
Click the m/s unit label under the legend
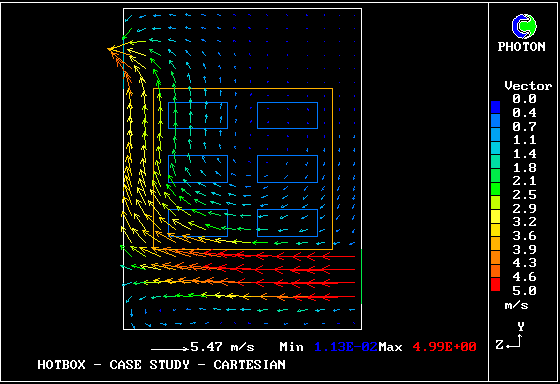516,306
